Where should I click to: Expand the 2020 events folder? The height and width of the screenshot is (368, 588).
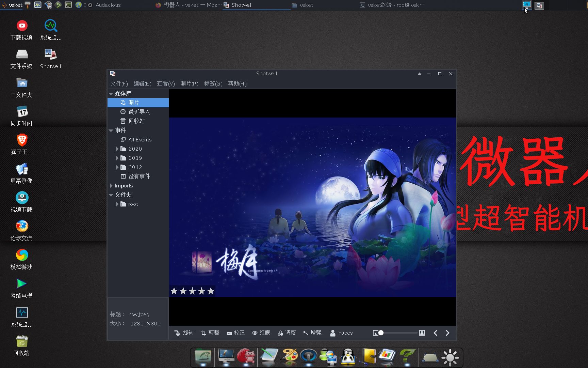pyautogui.click(x=117, y=149)
